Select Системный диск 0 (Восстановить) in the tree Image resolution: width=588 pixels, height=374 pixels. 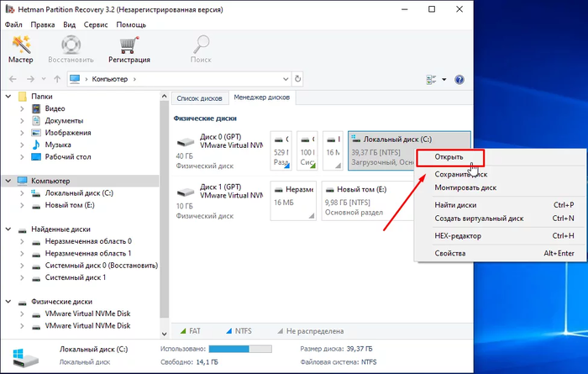tap(101, 266)
